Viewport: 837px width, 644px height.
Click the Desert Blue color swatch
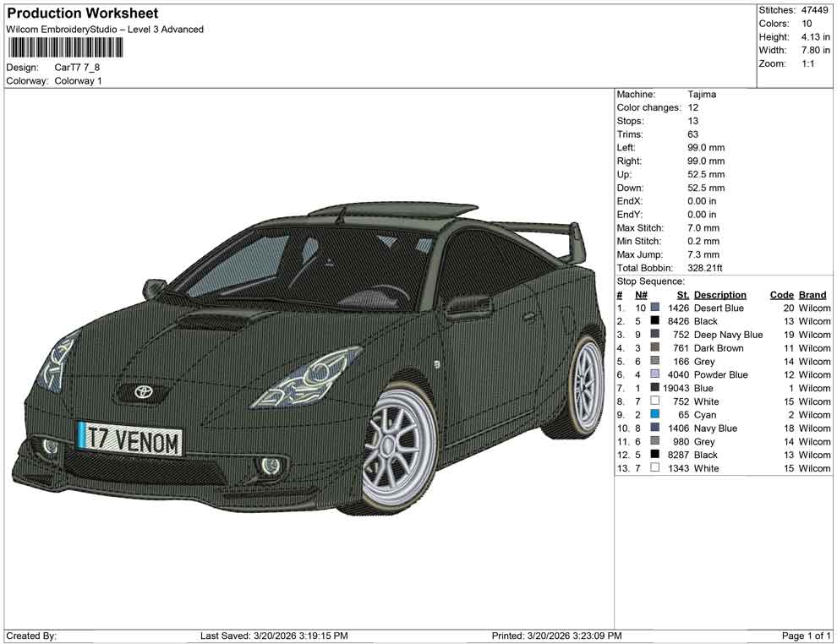(x=655, y=308)
